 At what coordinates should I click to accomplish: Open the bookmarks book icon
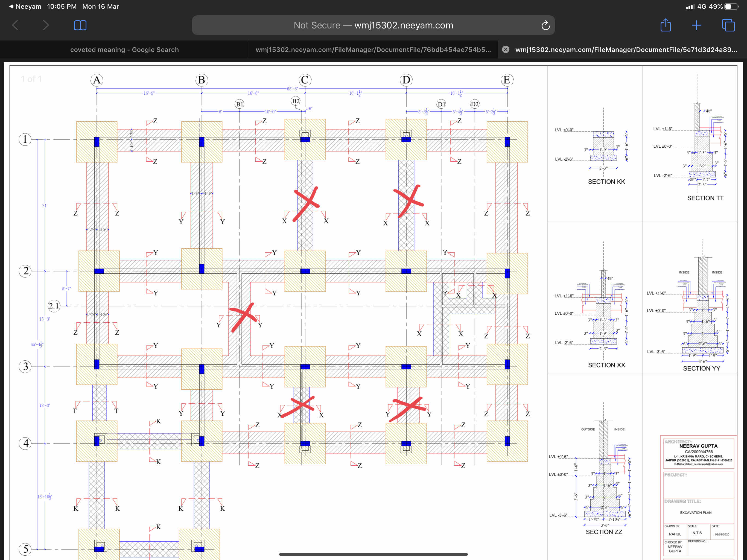pos(80,25)
